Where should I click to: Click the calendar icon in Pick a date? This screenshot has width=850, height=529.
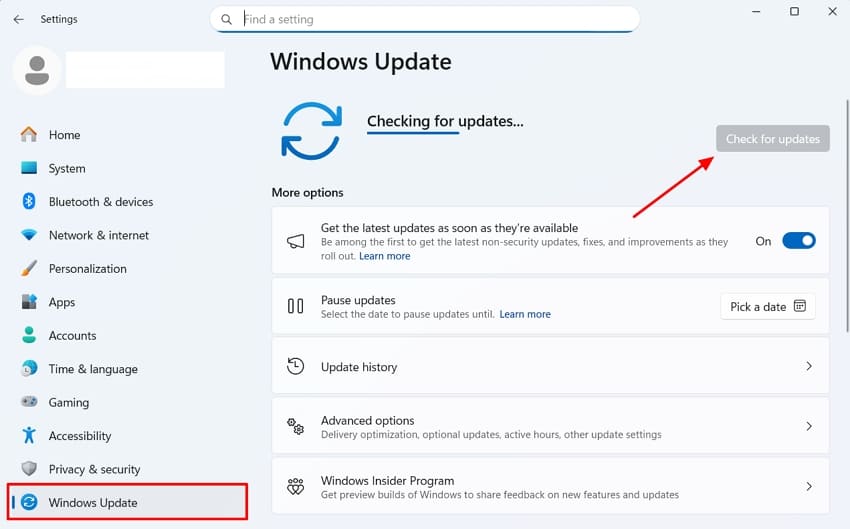pos(800,306)
